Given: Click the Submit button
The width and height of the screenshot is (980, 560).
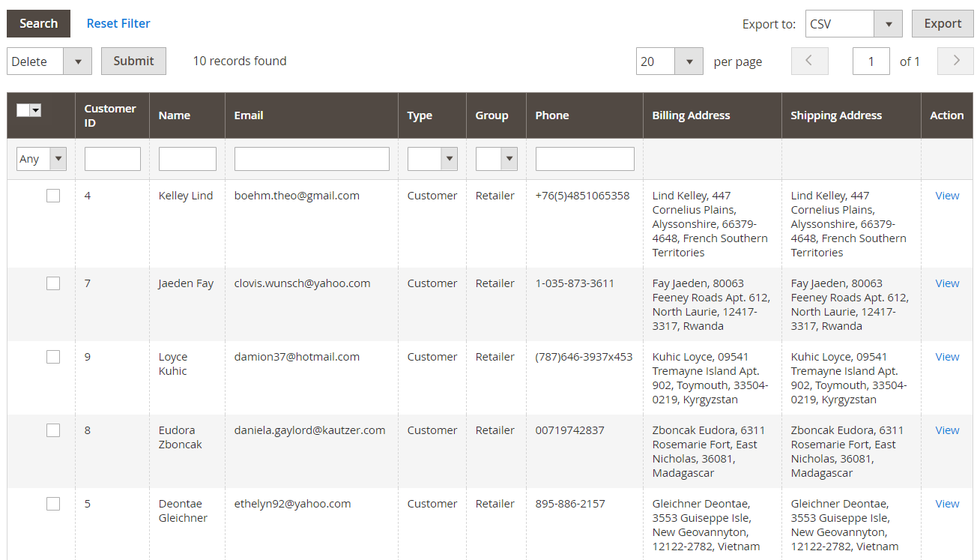Looking at the screenshot, I should point(133,61).
